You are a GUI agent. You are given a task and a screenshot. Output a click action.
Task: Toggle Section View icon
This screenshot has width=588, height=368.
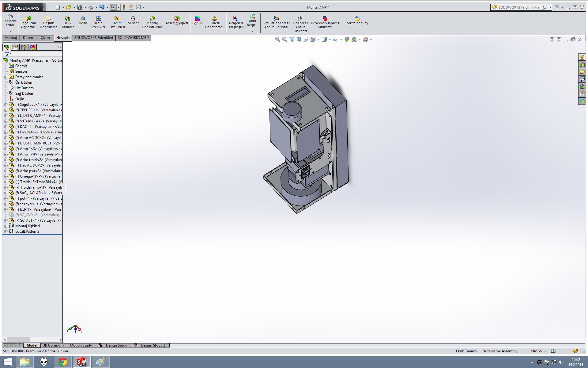click(x=299, y=39)
